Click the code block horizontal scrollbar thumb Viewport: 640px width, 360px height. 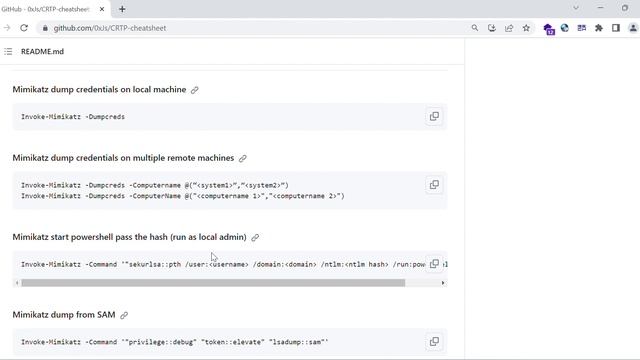coord(213,283)
